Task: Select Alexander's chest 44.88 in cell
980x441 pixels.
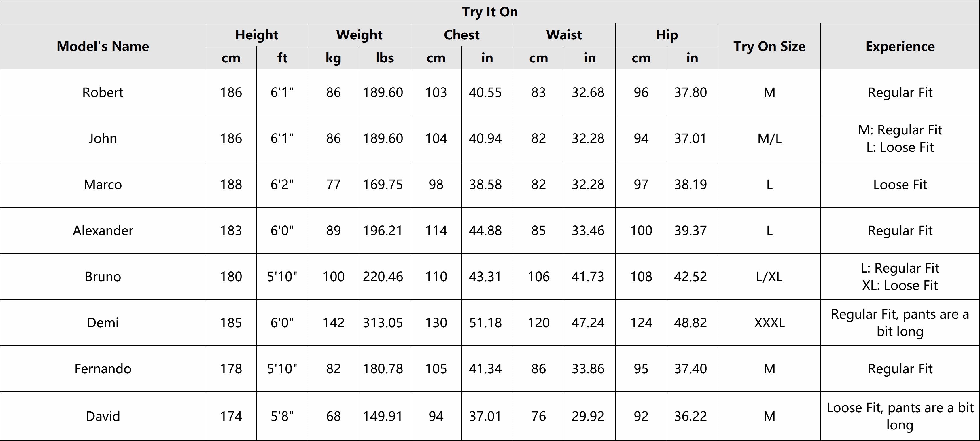Action: point(485,230)
